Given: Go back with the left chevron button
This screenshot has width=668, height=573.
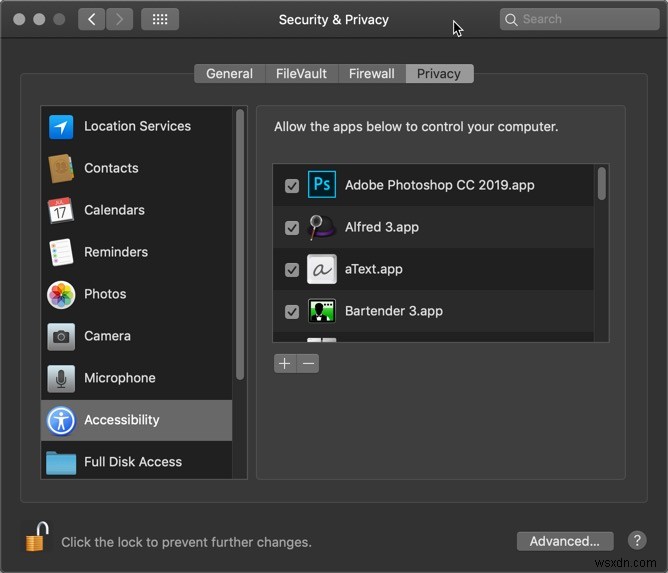Looking at the screenshot, I should tap(92, 19).
